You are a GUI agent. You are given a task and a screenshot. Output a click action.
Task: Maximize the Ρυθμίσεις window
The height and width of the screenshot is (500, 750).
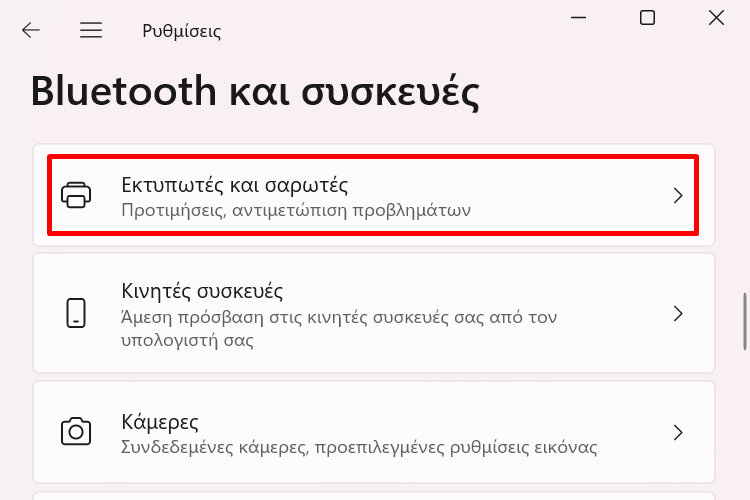647,18
